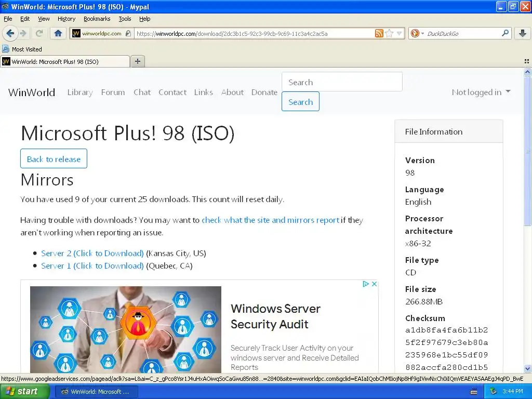This screenshot has height=399, width=532.
Task: Go to the browser Home page
Action: tap(58, 33)
